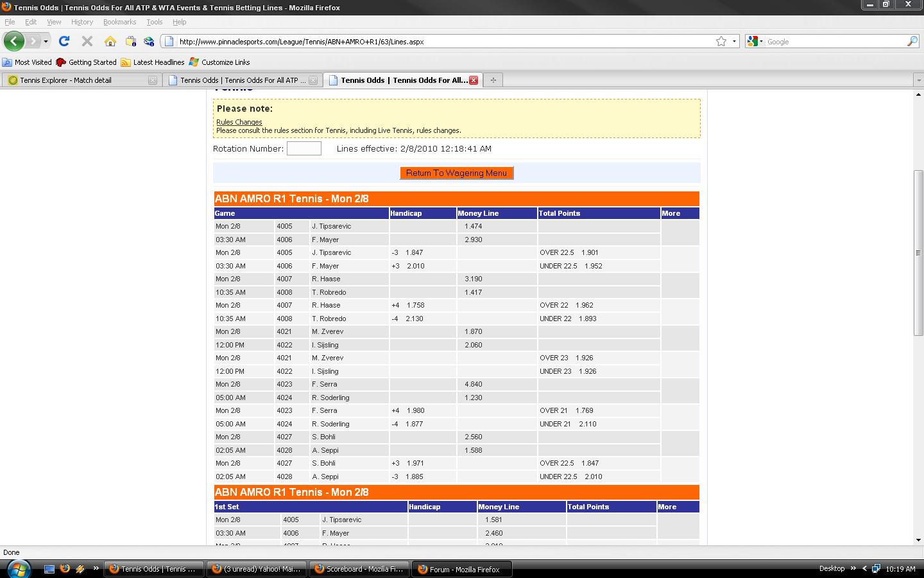Click the page icon in the address bar
The image size is (924, 578).
pos(169,41)
